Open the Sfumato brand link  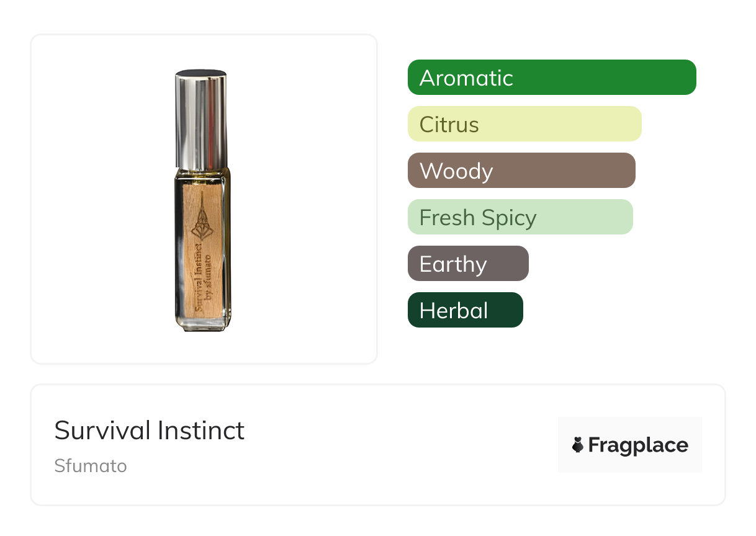point(91,466)
